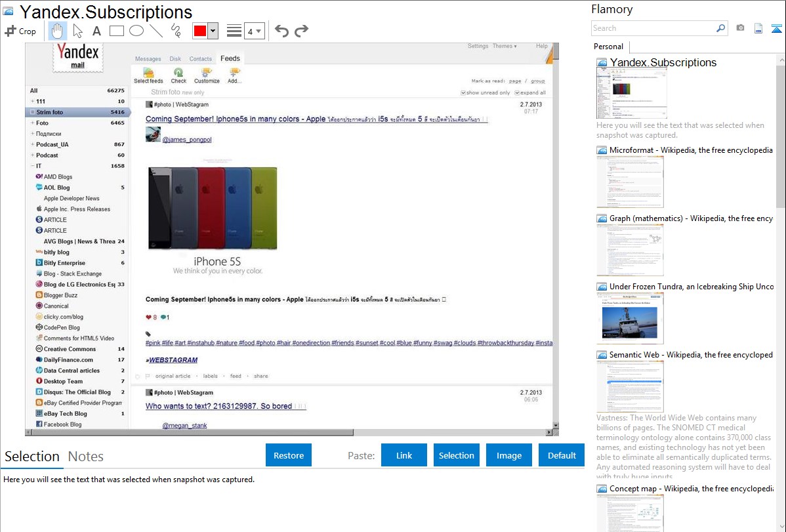The width and height of the screenshot is (786, 532).
Task: Open the line style options icon
Action: (234, 31)
